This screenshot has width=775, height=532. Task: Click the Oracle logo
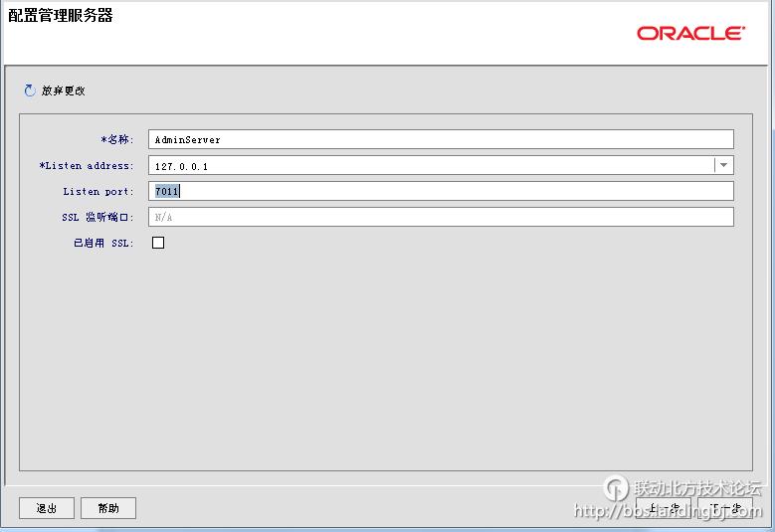(690, 34)
